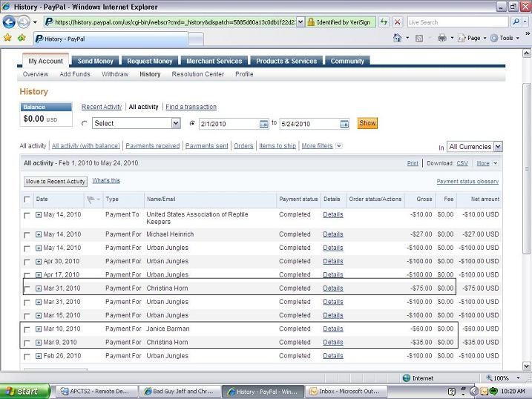Open the Request Money tab

point(150,61)
